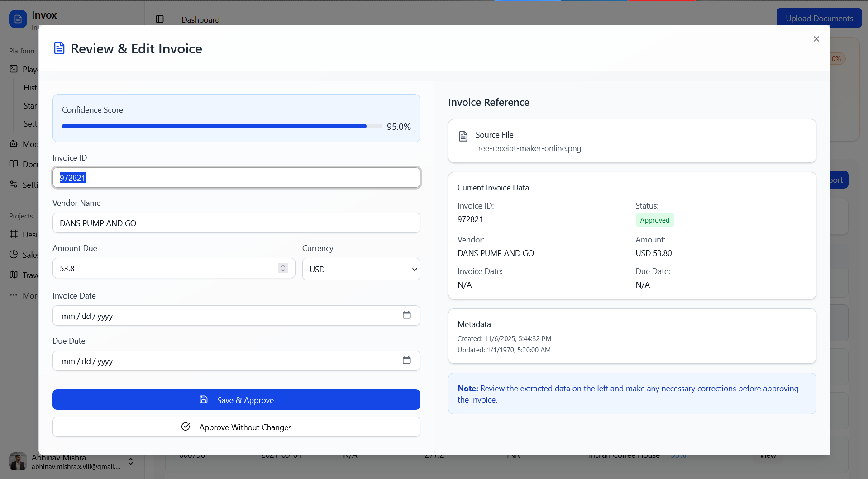This screenshot has width=868, height=479.
Task: Click the Invox logo icon
Action: click(18, 19)
